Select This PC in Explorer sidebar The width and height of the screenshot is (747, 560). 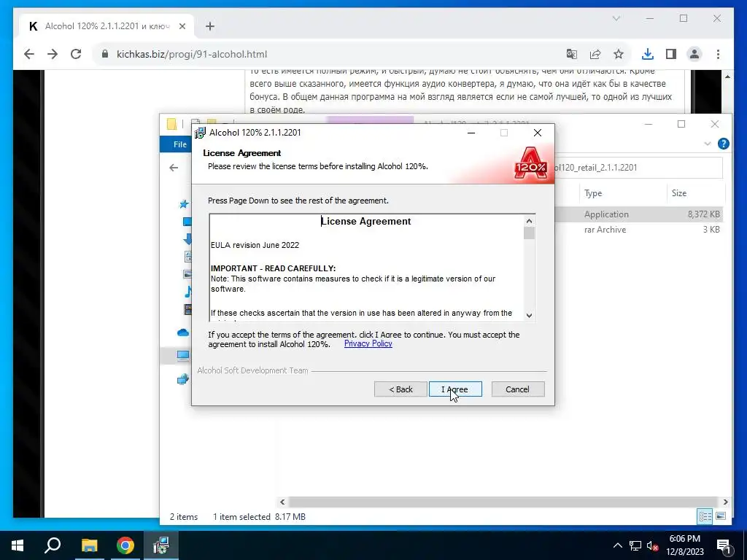point(183,355)
